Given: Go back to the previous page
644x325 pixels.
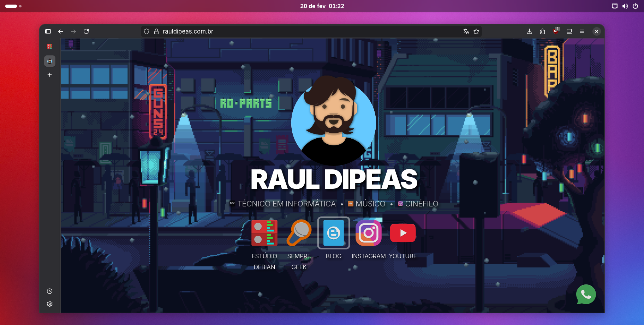Looking at the screenshot, I should tap(61, 31).
